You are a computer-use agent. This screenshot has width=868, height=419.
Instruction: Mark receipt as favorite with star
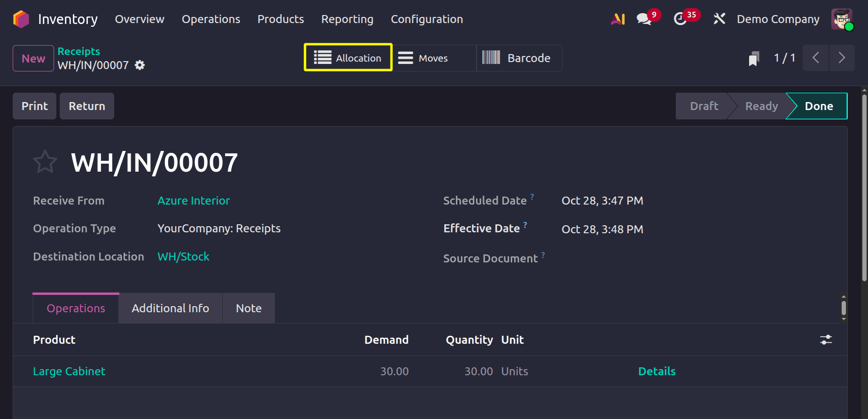point(45,162)
